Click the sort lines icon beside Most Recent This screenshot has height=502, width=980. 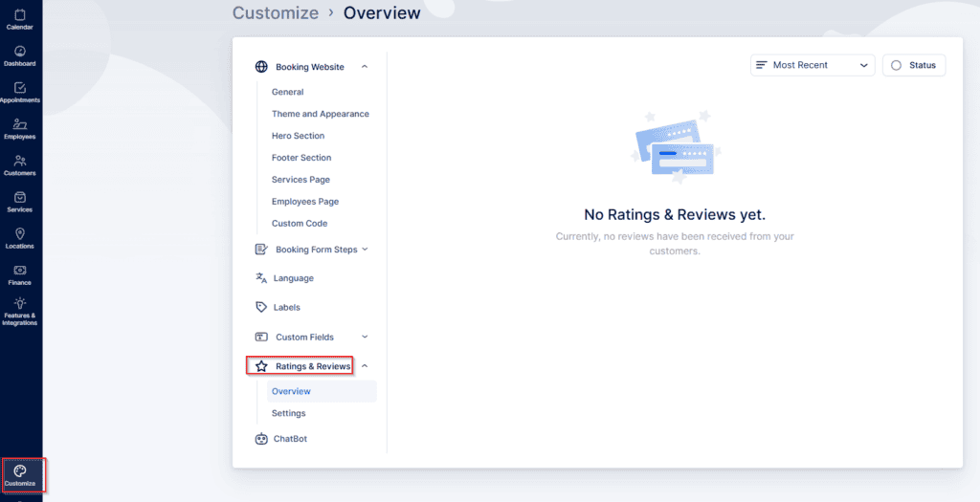click(x=761, y=65)
